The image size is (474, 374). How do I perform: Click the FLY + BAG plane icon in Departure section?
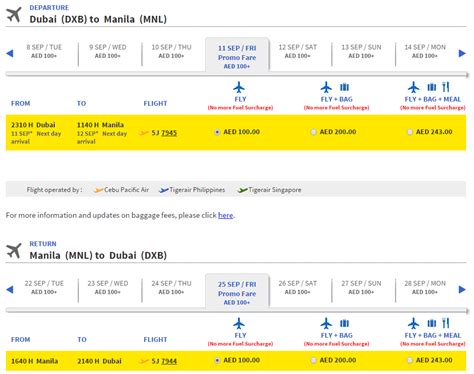pos(326,88)
